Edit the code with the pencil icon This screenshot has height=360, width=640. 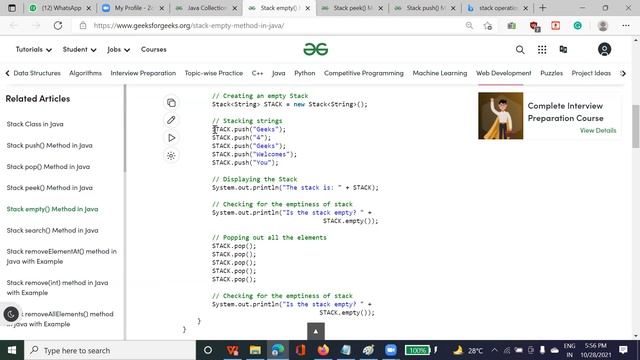pos(171,120)
